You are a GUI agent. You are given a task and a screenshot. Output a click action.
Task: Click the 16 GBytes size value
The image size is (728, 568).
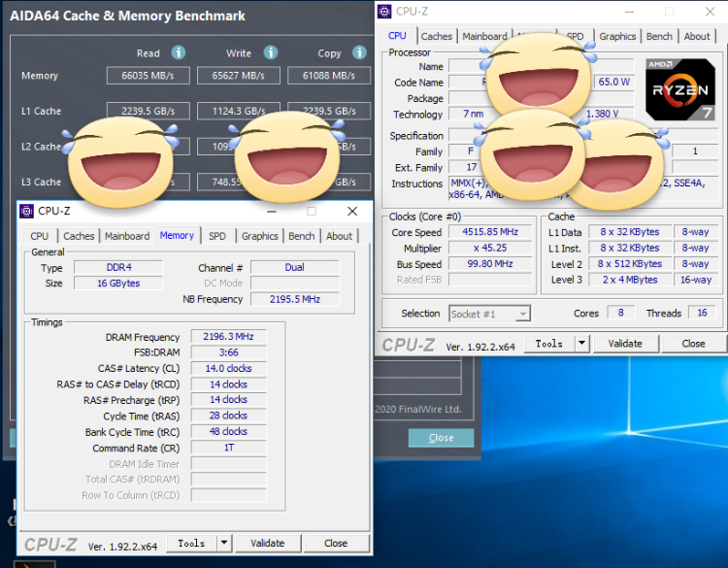click(118, 284)
